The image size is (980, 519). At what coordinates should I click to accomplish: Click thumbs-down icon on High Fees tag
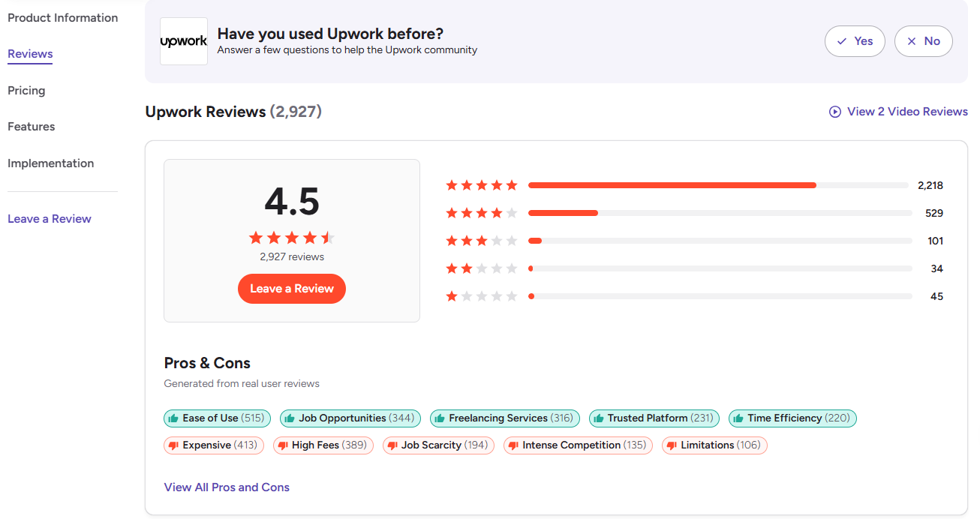point(283,445)
